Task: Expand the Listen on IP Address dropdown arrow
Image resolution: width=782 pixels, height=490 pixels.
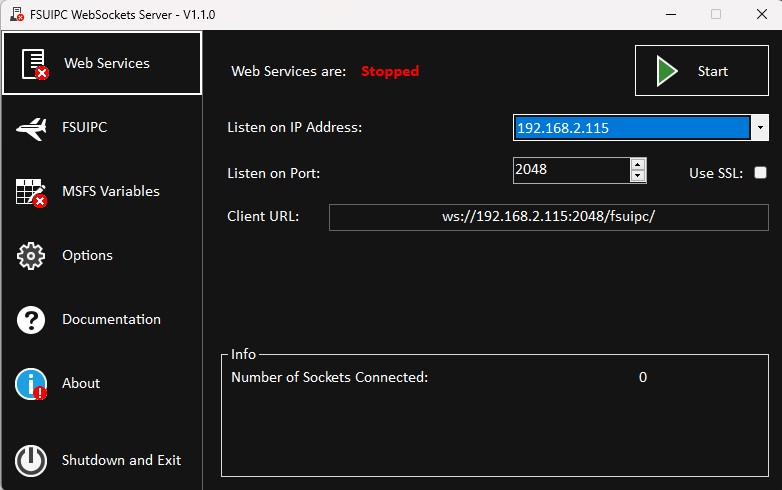Action: (760, 128)
